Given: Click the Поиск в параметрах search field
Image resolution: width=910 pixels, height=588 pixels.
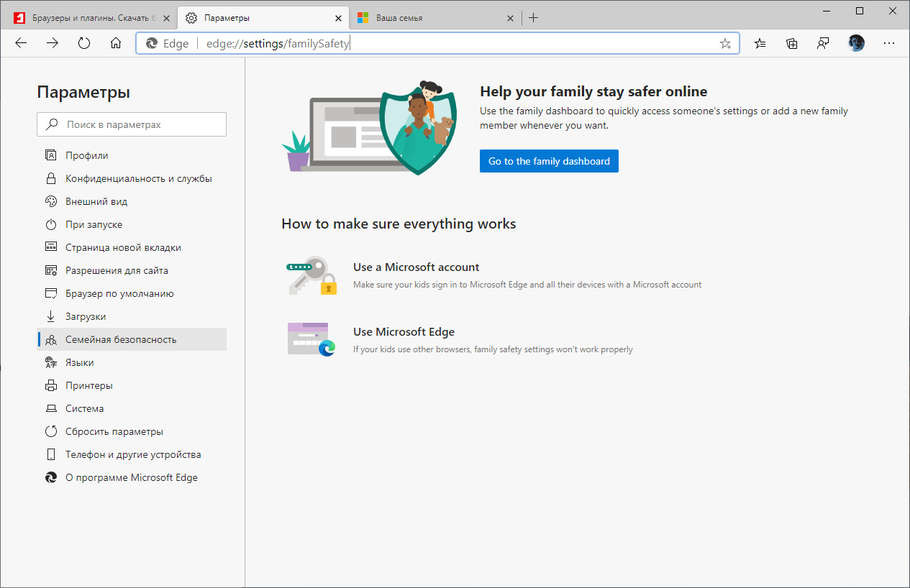Looking at the screenshot, I should (x=132, y=124).
